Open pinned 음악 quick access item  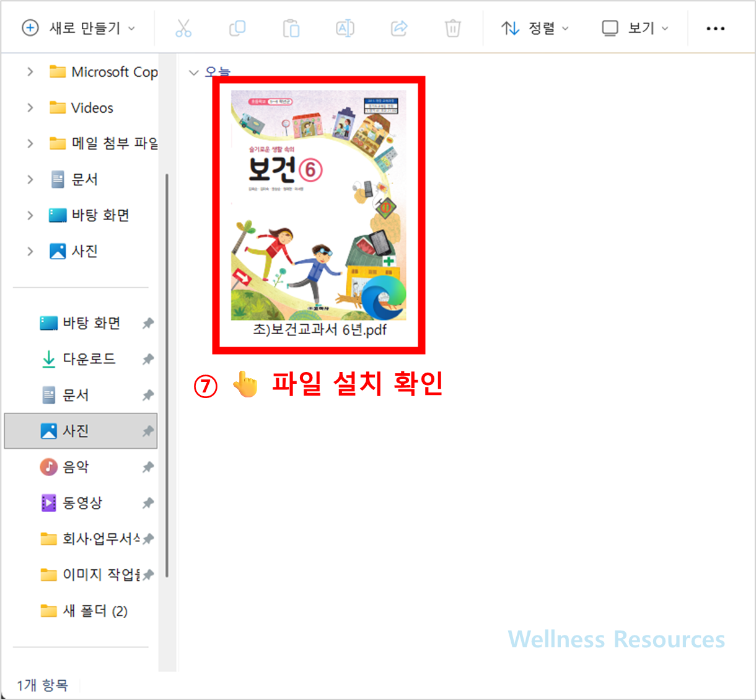64,467
